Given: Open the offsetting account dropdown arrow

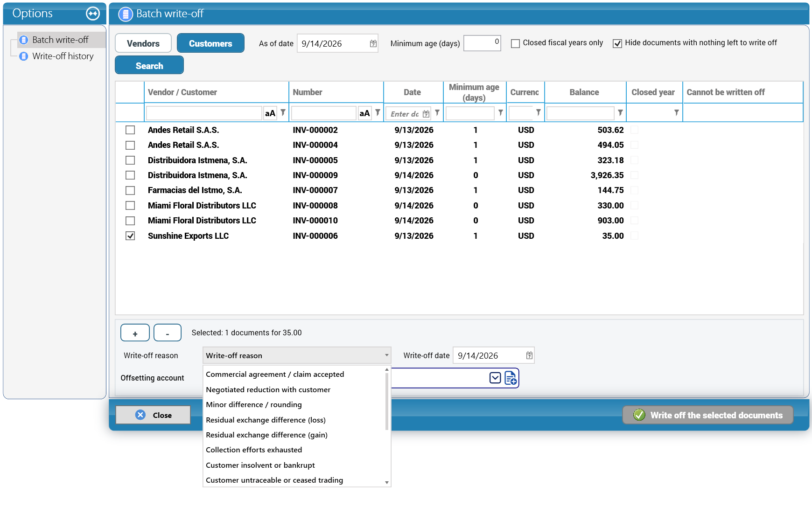Looking at the screenshot, I should [x=495, y=378].
